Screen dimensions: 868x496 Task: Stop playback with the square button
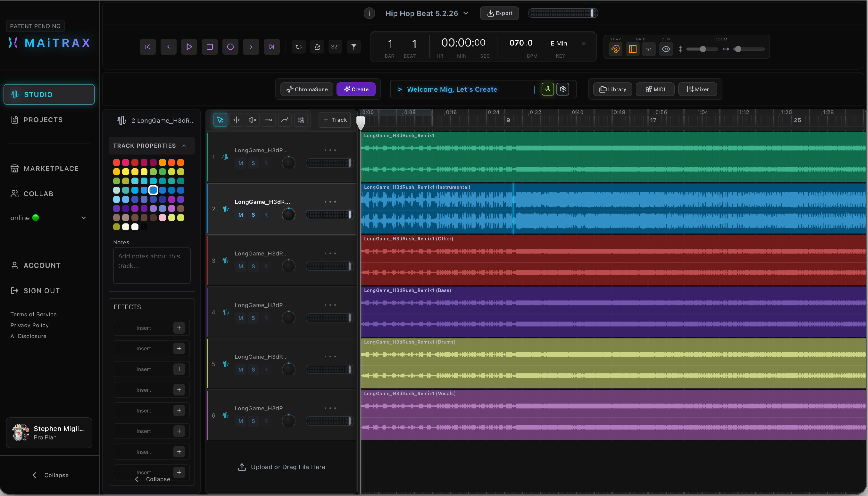(210, 47)
